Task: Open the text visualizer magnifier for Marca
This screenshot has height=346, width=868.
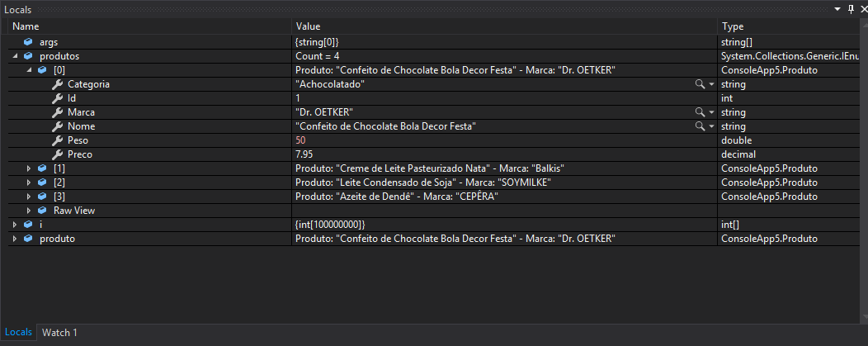Action: click(x=701, y=112)
